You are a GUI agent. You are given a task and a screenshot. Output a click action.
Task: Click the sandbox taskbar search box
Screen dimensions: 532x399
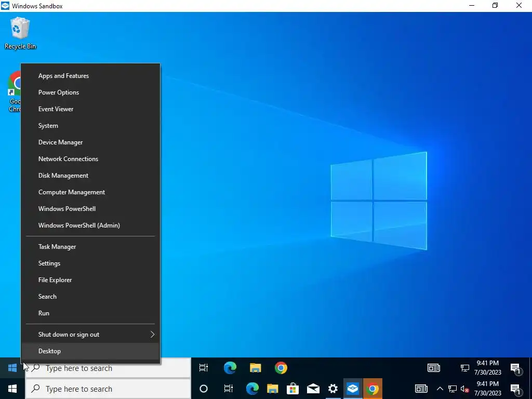click(108, 368)
